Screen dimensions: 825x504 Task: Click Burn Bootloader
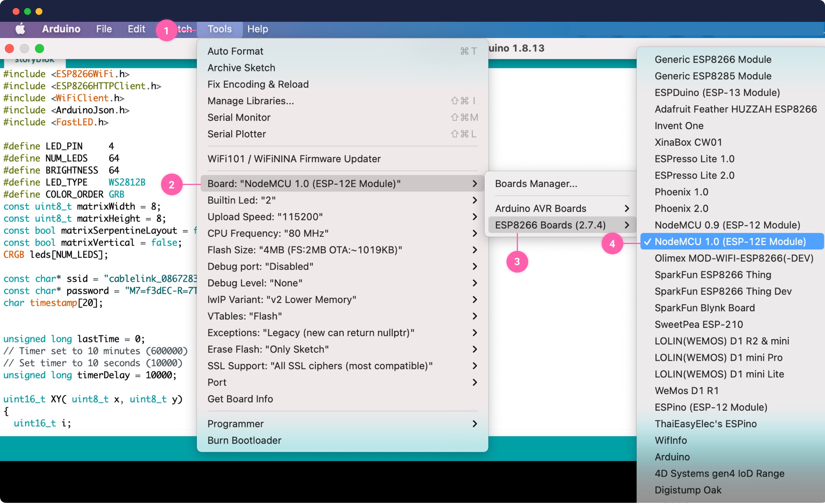tap(343, 440)
